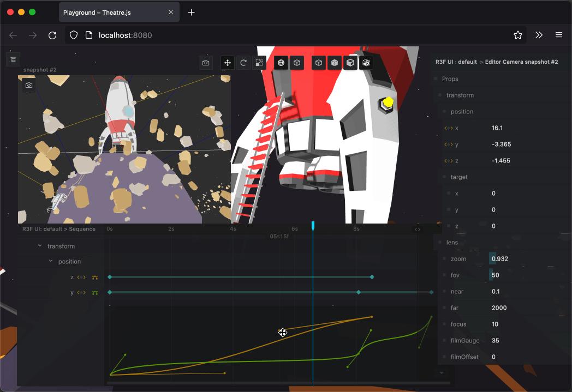Toggle the curve editor icon beside position y

coord(94,292)
